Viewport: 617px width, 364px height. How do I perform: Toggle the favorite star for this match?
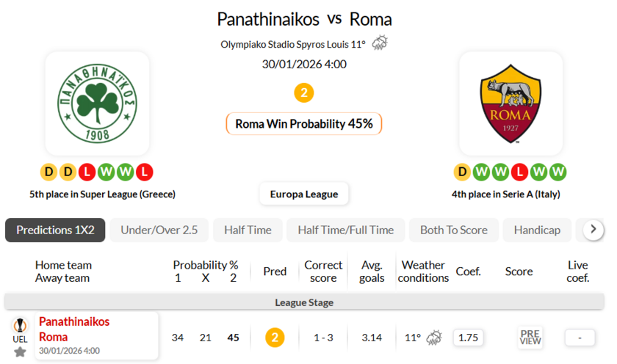coord(20,352)
